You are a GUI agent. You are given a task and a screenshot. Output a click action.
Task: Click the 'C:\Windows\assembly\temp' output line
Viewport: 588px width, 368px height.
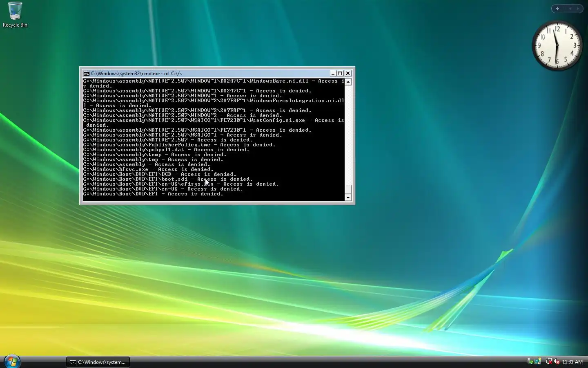tap(155, 155)
